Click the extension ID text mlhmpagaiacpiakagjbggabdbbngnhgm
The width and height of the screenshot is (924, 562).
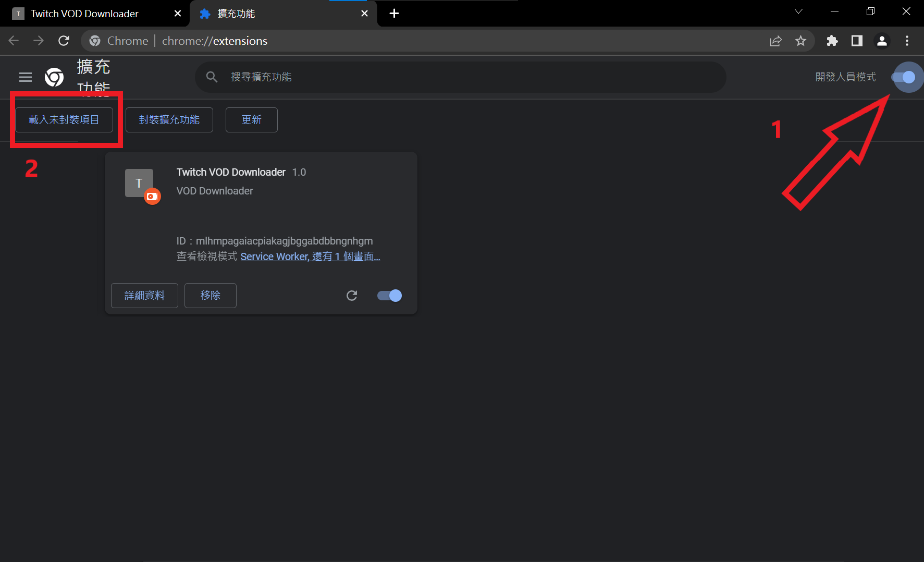click(x=285, y=241)
